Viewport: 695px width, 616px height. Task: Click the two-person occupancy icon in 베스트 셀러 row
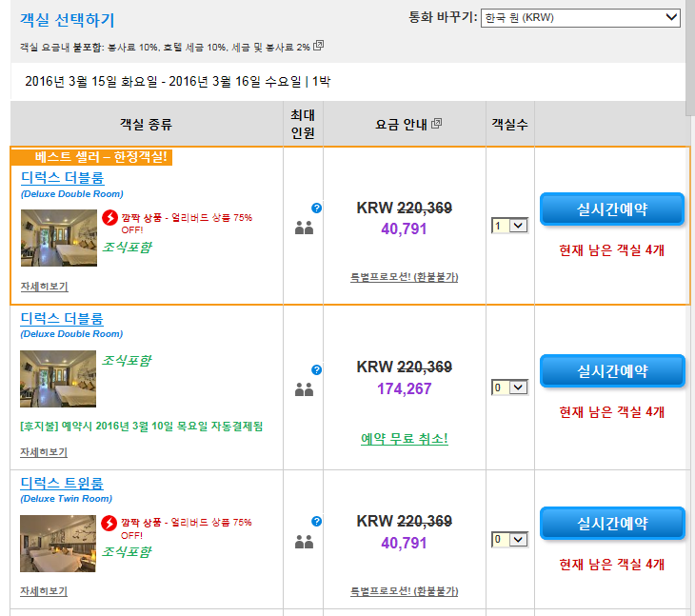[304, 228]
